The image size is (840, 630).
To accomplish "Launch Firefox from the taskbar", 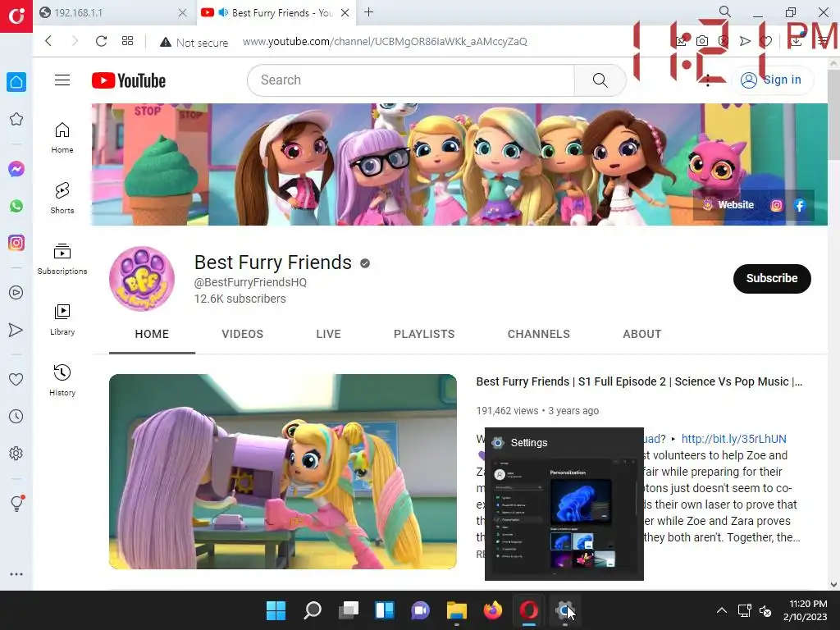I will click(x=493, y=610).
